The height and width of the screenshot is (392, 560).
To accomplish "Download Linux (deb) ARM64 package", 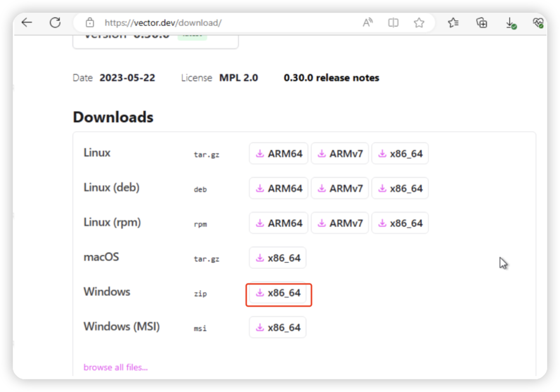I will click(278, 188).
